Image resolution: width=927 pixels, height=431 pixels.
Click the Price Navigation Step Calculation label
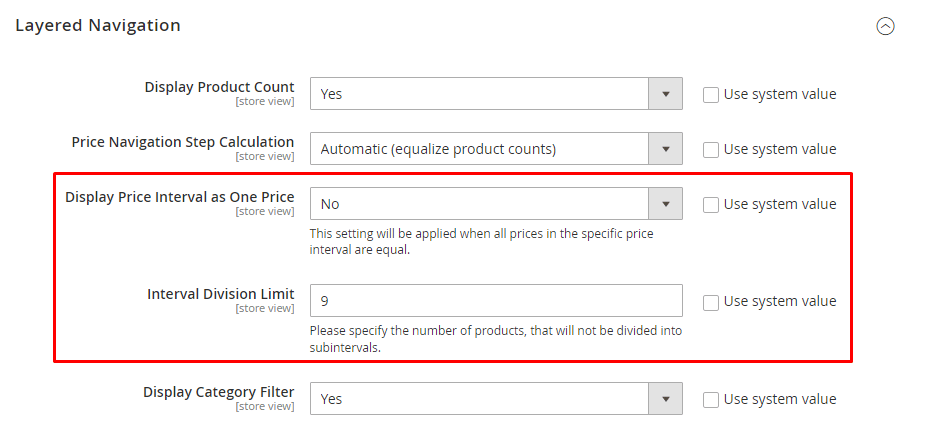coord(183,142)
